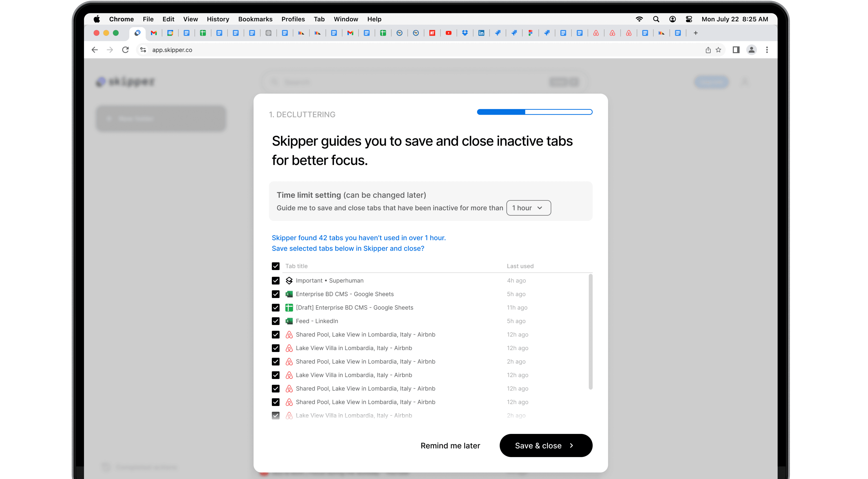Click the icon beside Feed - LinkedIn
Viewport: 868px width, 479px height.
(289, 321)
